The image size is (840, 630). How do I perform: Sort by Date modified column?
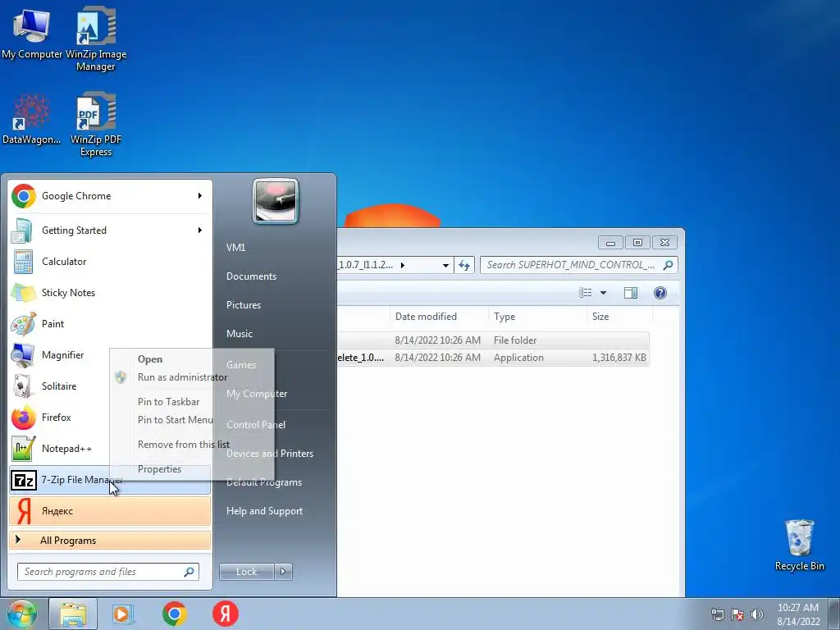[x=439, y=317]
